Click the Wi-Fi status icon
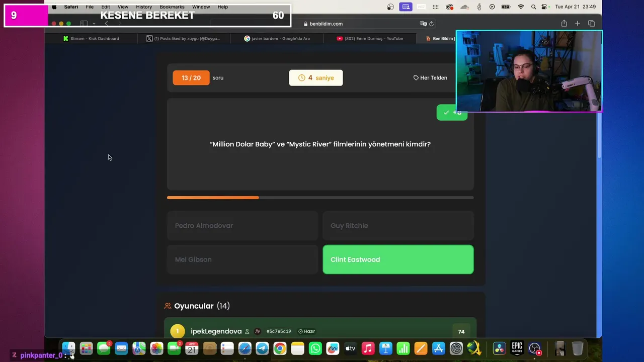This screenshot has height=362, width=644. coord(521,7)
